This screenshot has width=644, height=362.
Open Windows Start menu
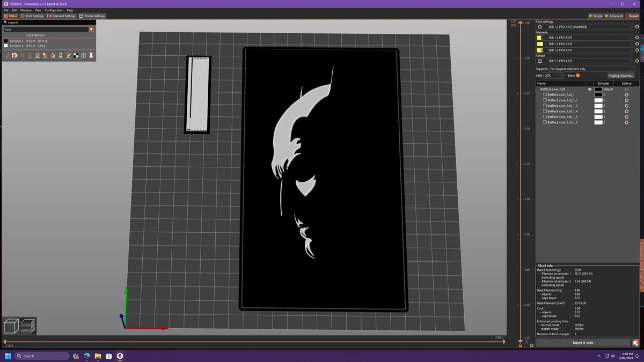point(8,356)
